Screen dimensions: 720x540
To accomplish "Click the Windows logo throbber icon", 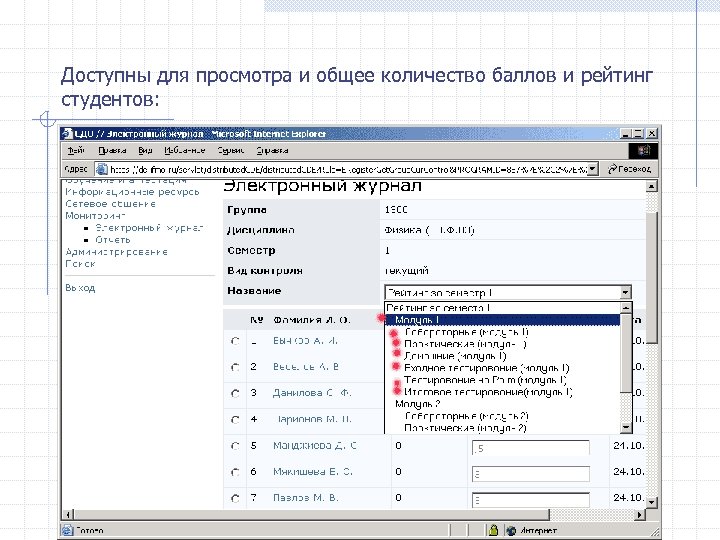I will point(643,151).
